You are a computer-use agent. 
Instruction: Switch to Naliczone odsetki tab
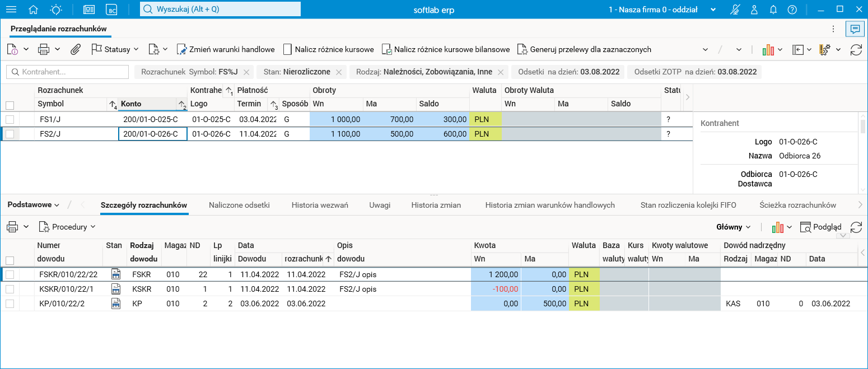point(239,205)
